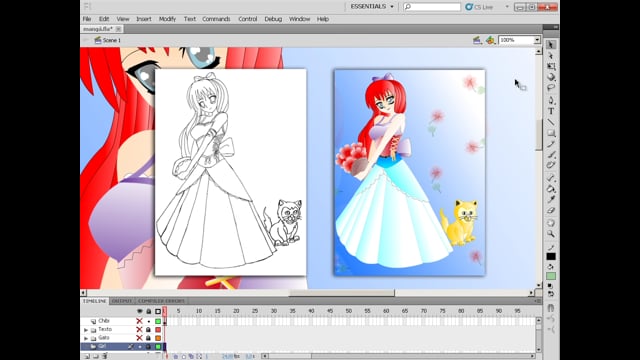
Task: Collapse the Tools panel with top arrow
Action: point(556,27)
